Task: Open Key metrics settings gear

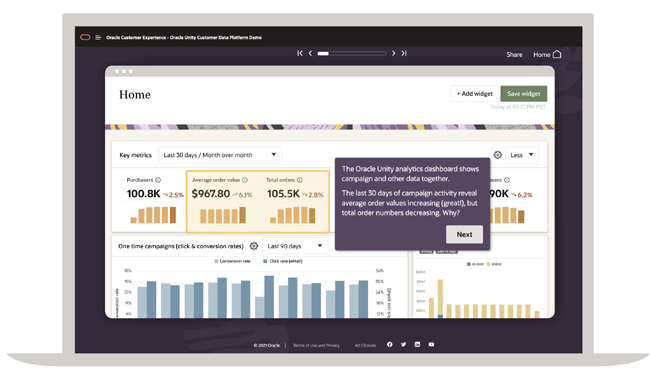Action: (x=497, y=155)
